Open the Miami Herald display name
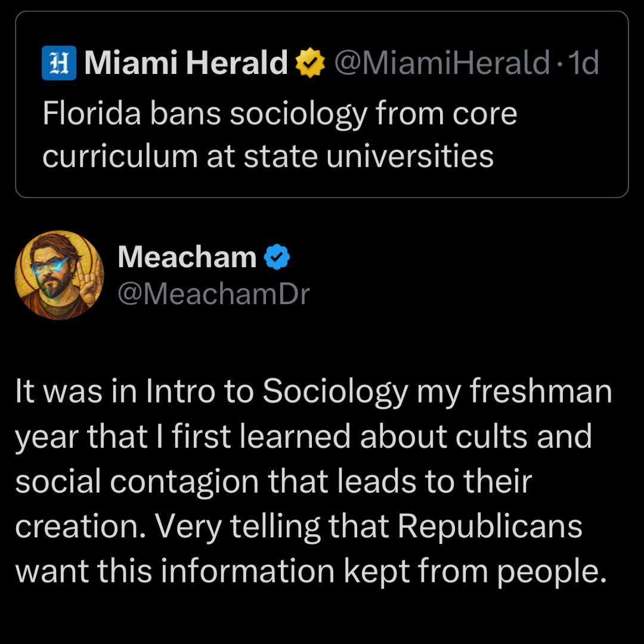 (x=186, y=63)
